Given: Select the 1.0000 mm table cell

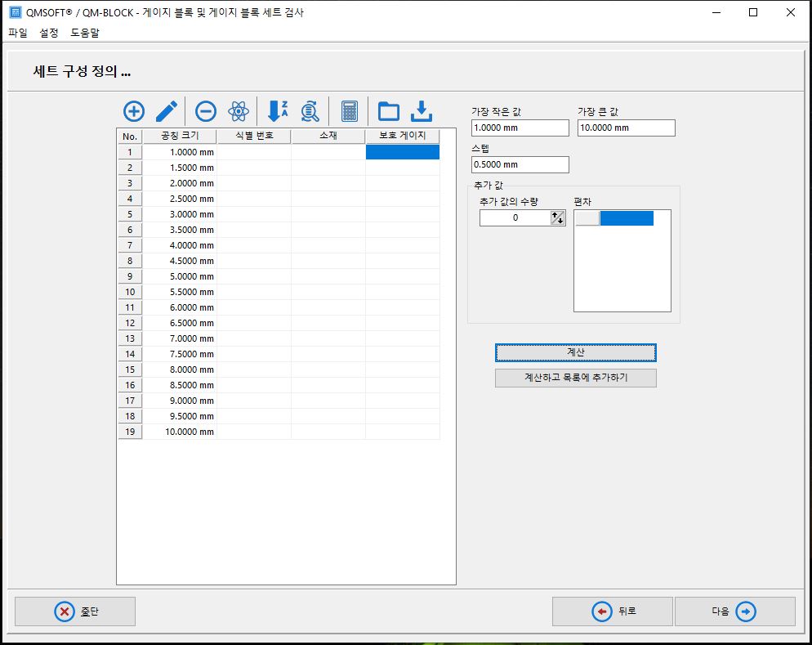Looking at the screenshot, I should coord(180,152).
